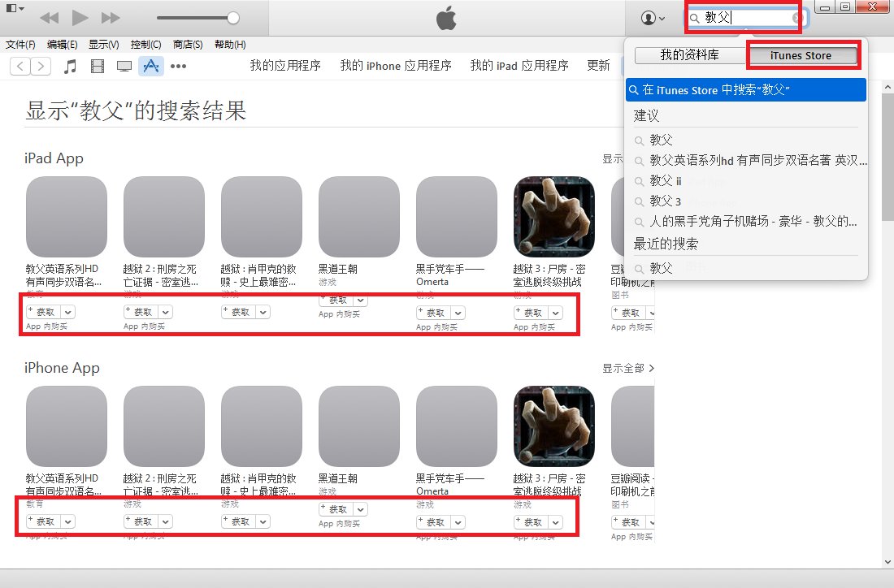
Task: Switch to the 更新 tab
Action: point(598,66)
